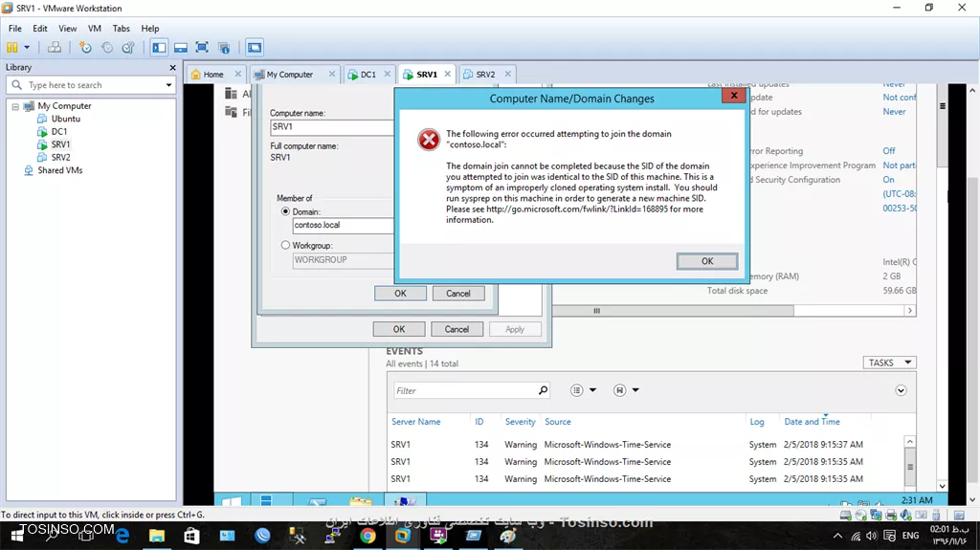Open the Library search options dropdown arrow

click(168, 85)
